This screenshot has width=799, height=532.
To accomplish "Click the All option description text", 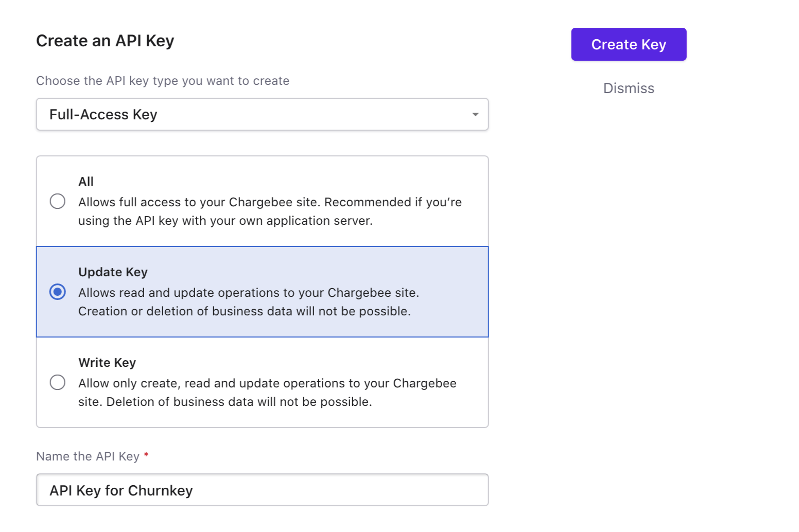I will 269,211.
